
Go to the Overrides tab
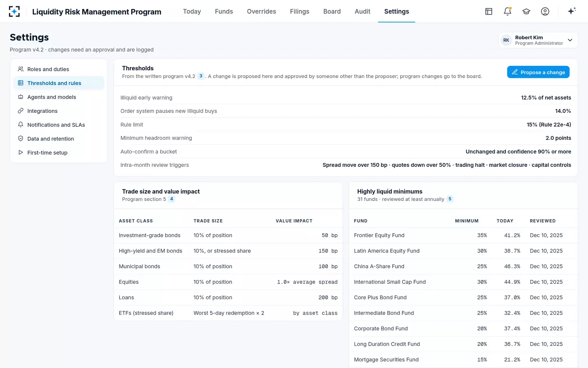pyautogui.click(x=261, y=11)
